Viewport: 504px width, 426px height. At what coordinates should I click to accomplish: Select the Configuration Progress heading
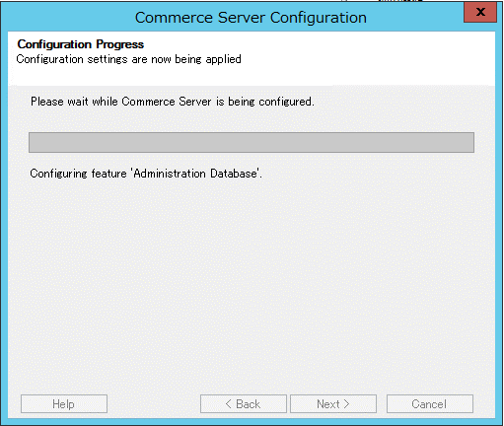coord(81,44)
